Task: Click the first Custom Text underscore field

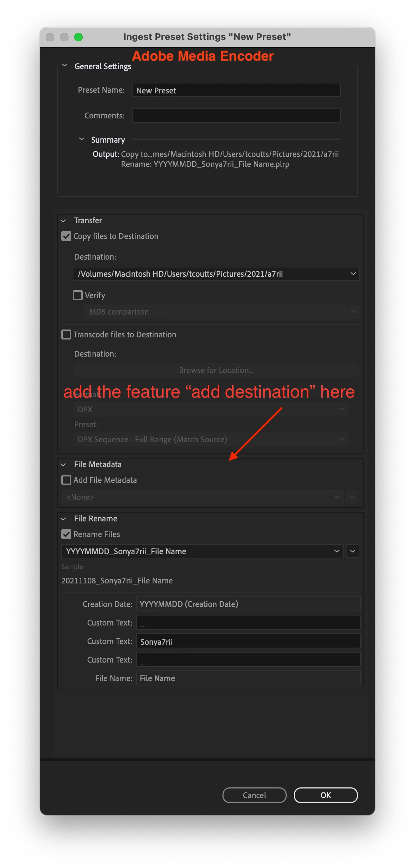Action: 248,623
